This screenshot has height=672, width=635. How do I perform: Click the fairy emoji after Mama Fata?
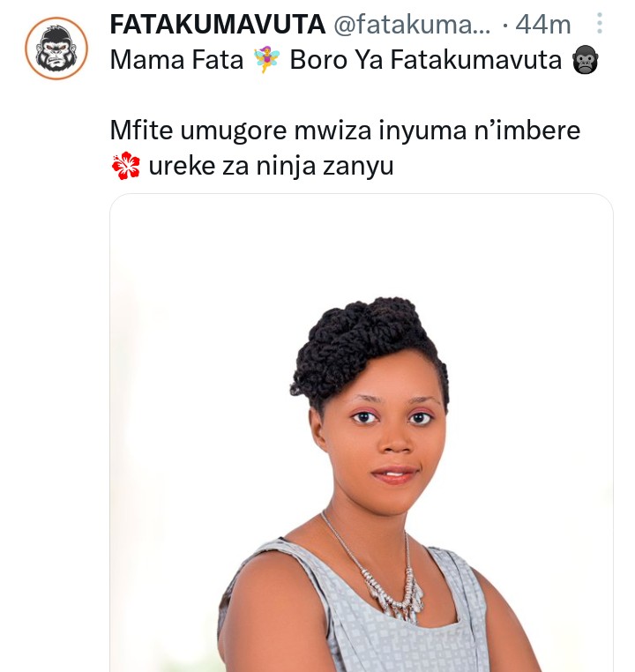point(266,60)
